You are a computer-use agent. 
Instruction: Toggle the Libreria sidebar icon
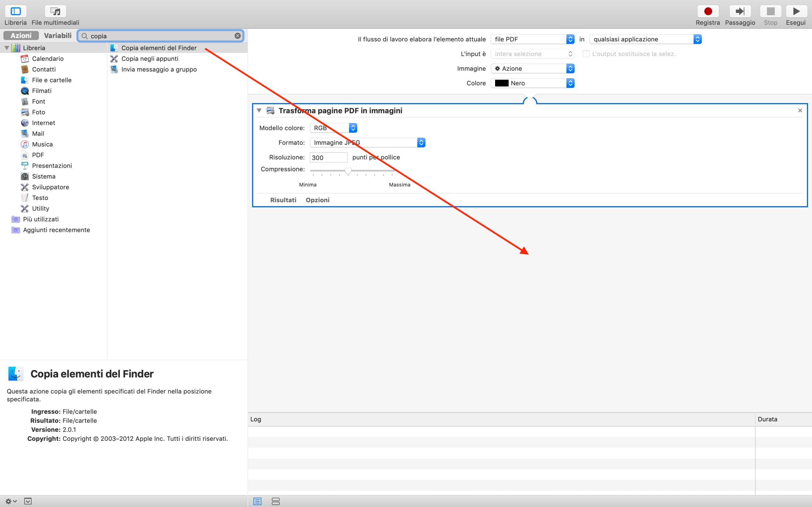pyautogui.click(x=16, y=11)
